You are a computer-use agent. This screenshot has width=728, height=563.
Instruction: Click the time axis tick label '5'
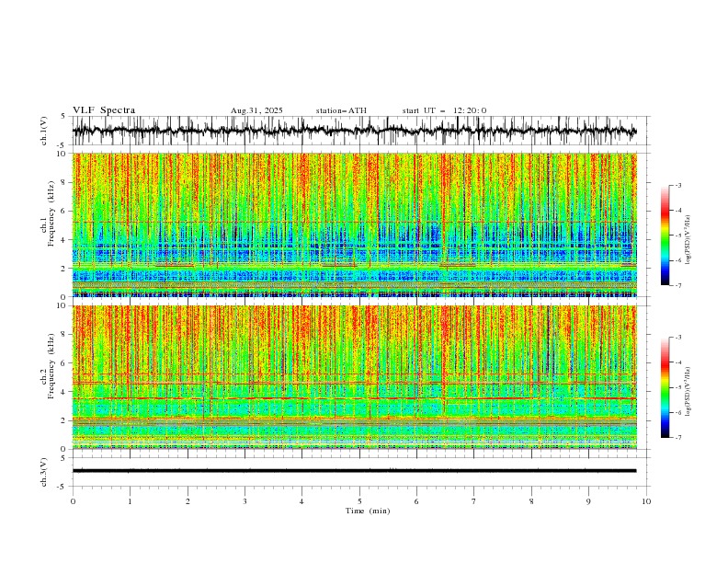[x=359, y=501]
